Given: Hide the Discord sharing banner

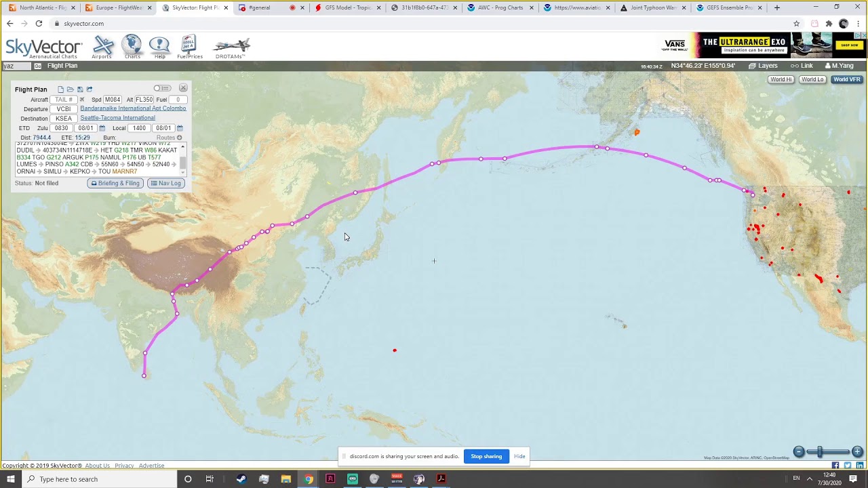Looking at the screenshot, I should (x=519, y=456).
